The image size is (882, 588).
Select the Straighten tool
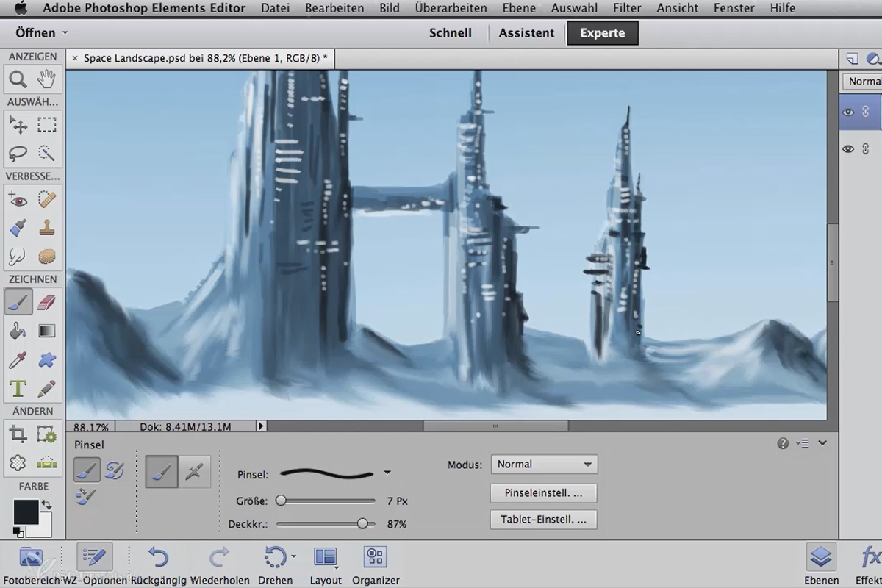(x=46, y=463)
